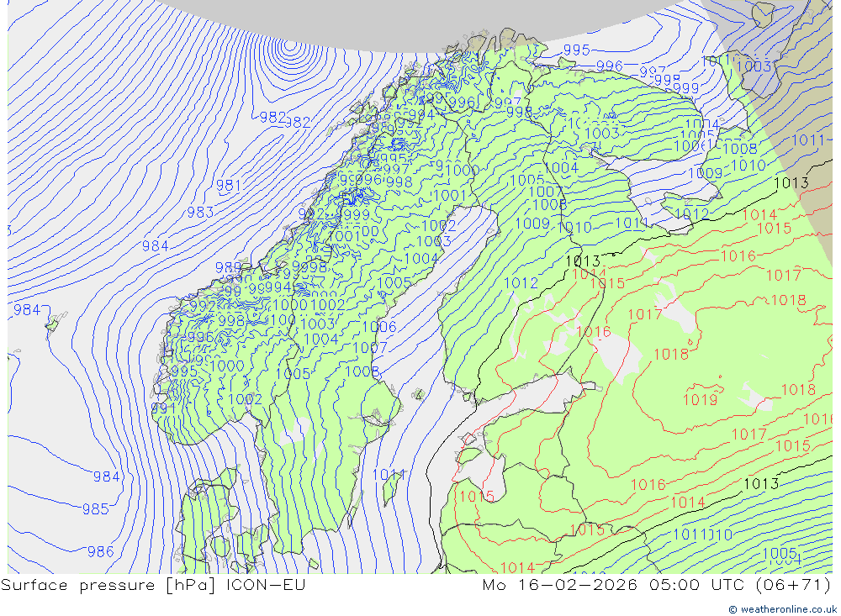The height and width of the screenshot is (616, 841).
Task: Select the 986 isobar label
Action: (x=100, y=551)
